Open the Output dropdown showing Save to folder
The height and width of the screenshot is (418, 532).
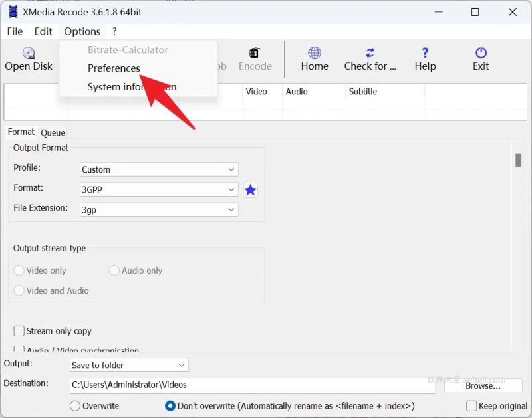[128, 365]
